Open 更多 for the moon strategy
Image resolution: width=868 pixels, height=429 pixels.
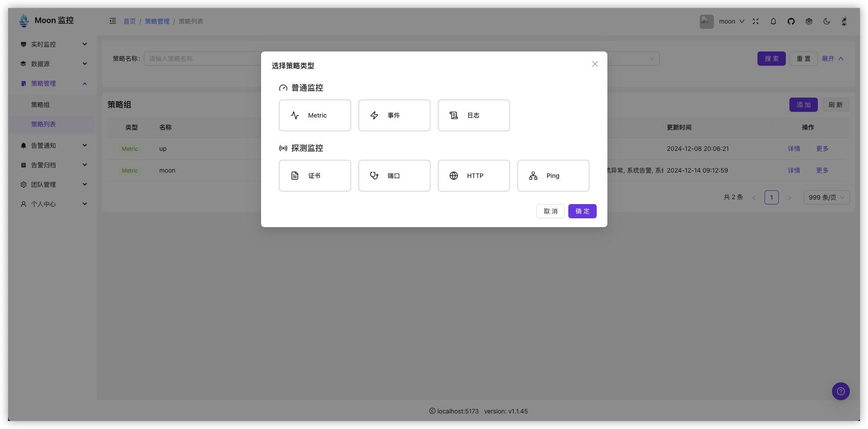822,170
